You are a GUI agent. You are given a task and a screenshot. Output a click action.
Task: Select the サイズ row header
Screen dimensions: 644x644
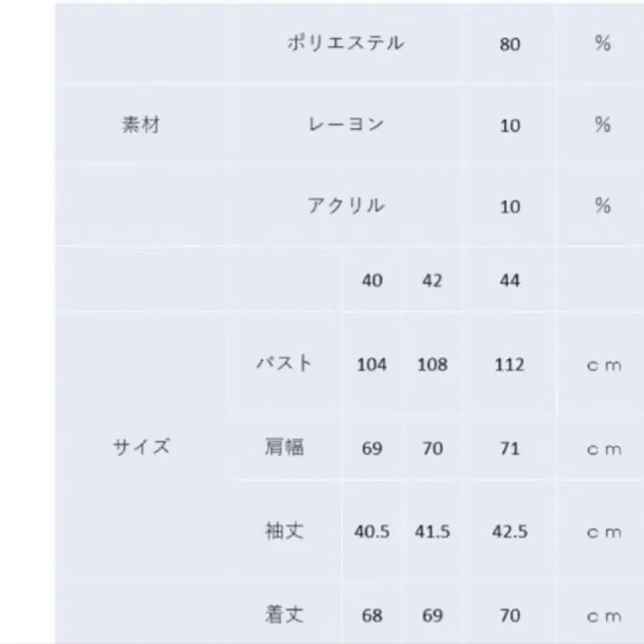(142, 447)
